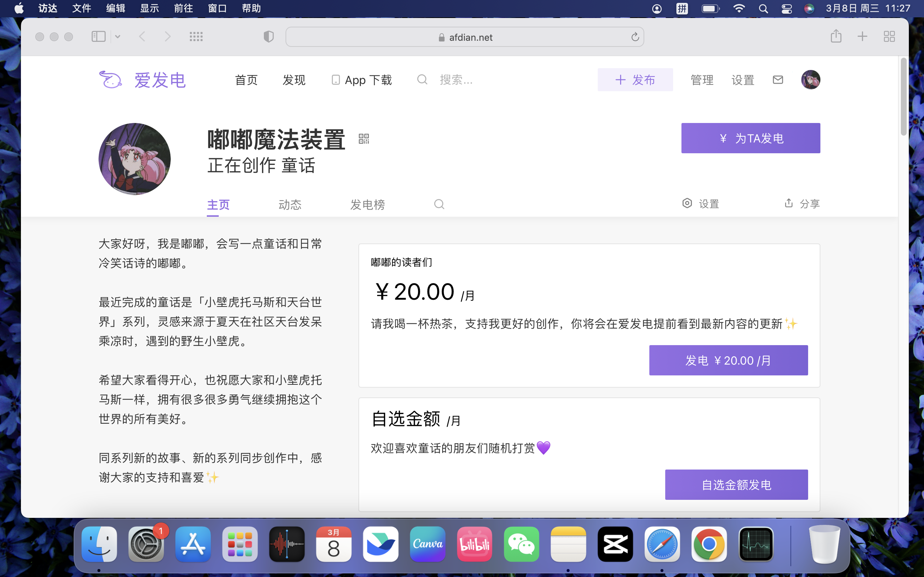
Task: Open the user avatar account menu
Action: click(x=810, y=80)
